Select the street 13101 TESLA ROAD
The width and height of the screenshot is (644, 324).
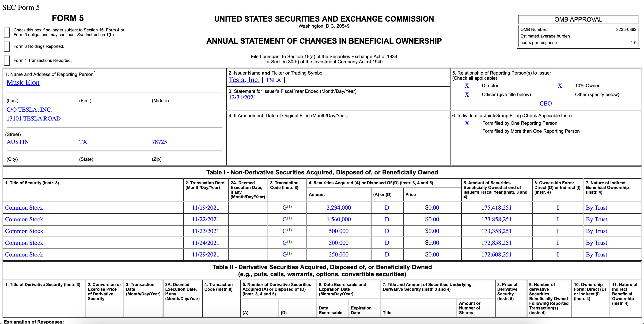(x=34, y=118)
